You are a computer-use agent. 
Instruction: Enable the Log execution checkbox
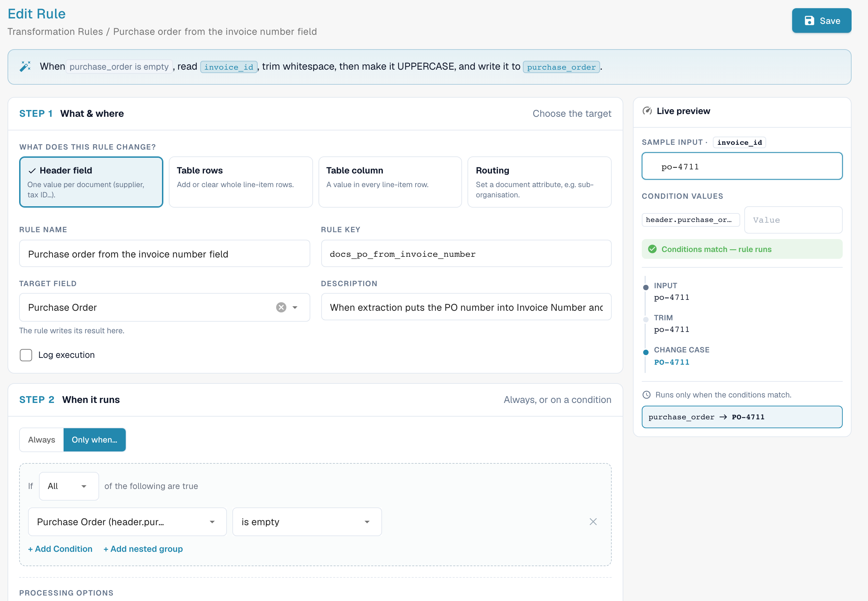(x=26, y=355)
